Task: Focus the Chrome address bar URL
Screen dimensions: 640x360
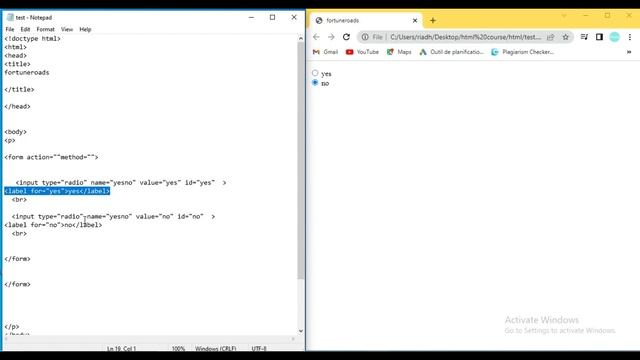Action: (x=465, y=37)
